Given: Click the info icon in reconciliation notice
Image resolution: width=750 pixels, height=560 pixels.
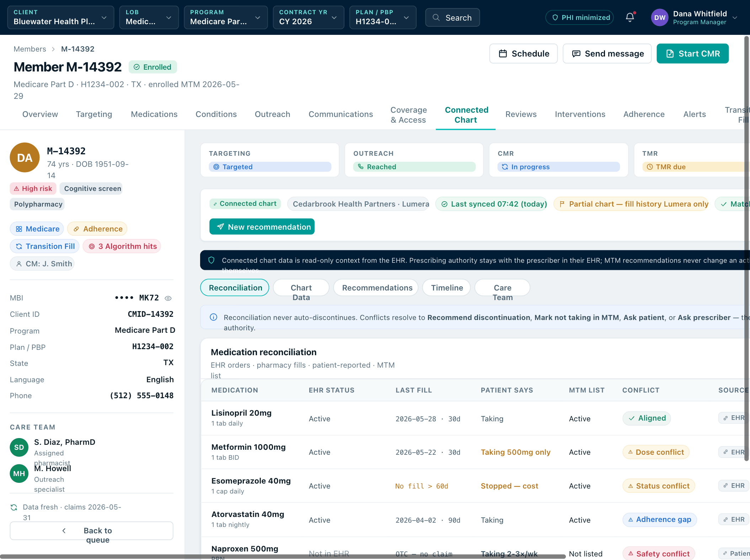Looking at the screenshot, I should (214, 317).
